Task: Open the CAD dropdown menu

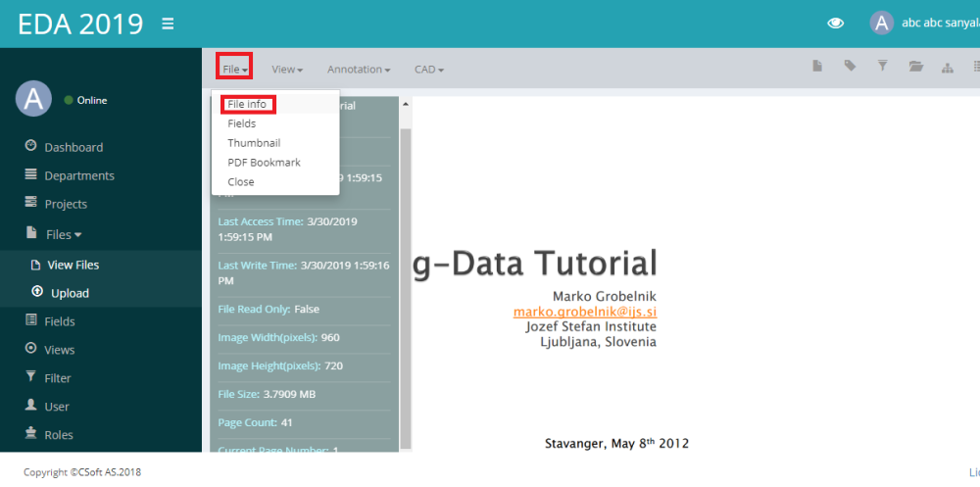Action: [x=429, y=70]
